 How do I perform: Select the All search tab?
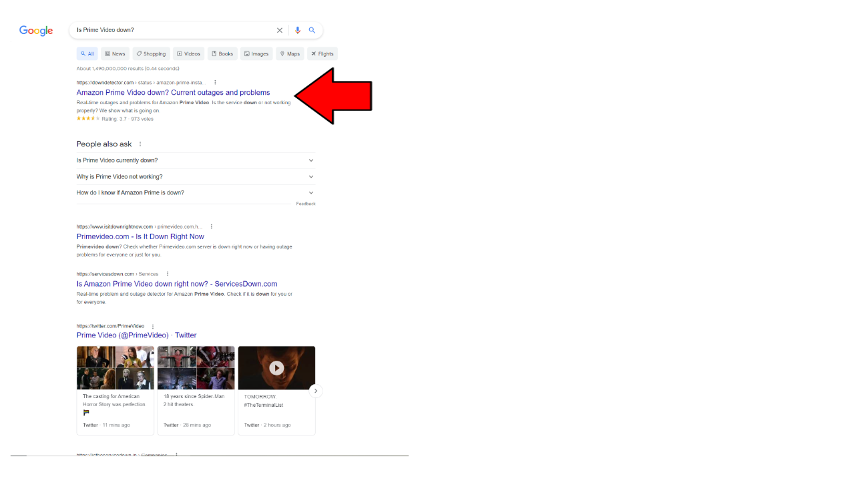pyautogui.click(x=87, y=54)
